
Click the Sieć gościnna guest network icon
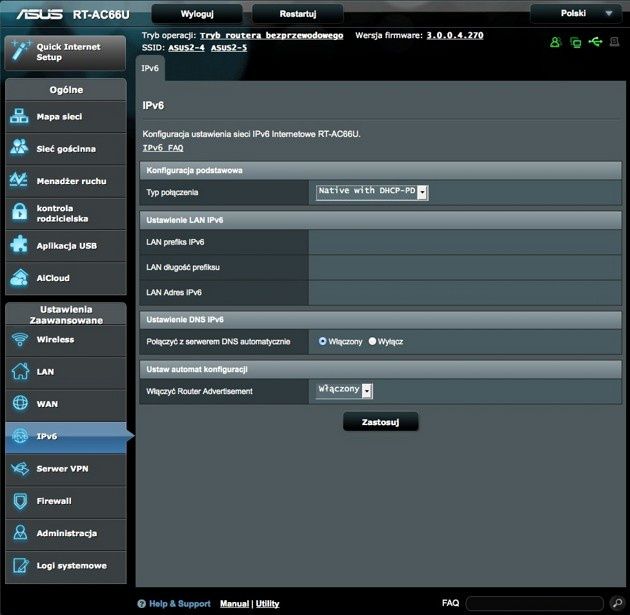click(x=19, y=147)
